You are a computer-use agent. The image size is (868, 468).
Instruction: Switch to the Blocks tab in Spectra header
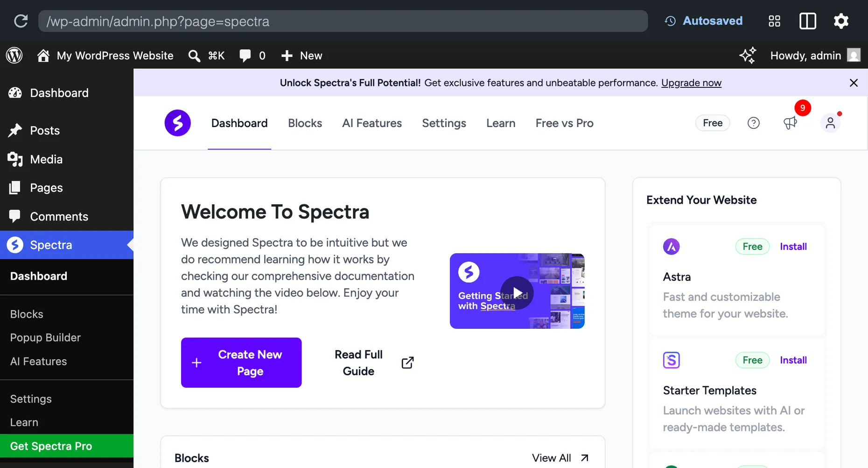[305, 123]
